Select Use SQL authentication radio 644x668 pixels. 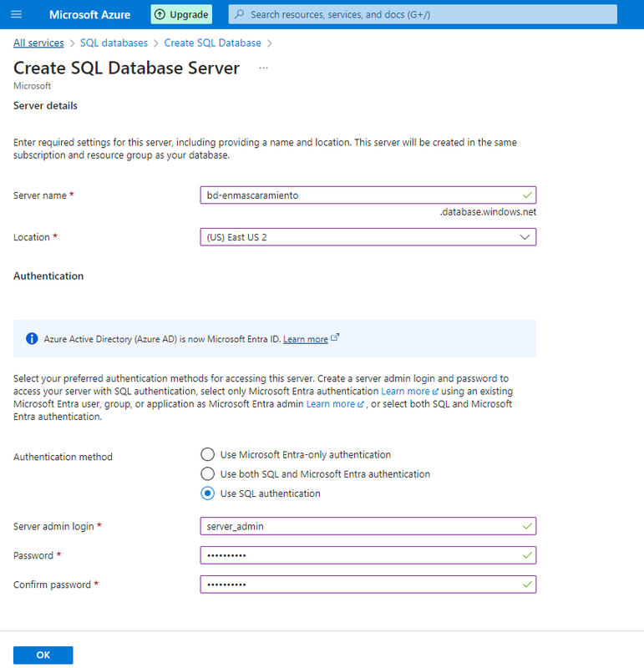(207, 493)
